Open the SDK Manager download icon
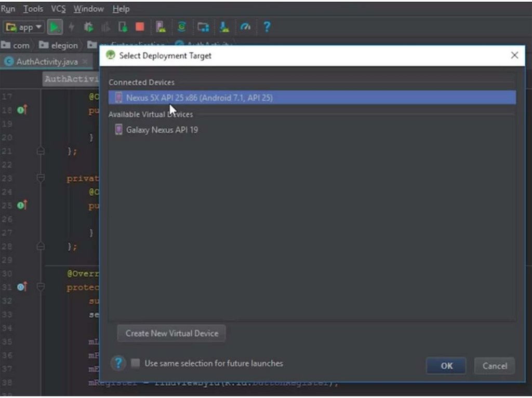The image size is (532, 398). tap(224, 27)
